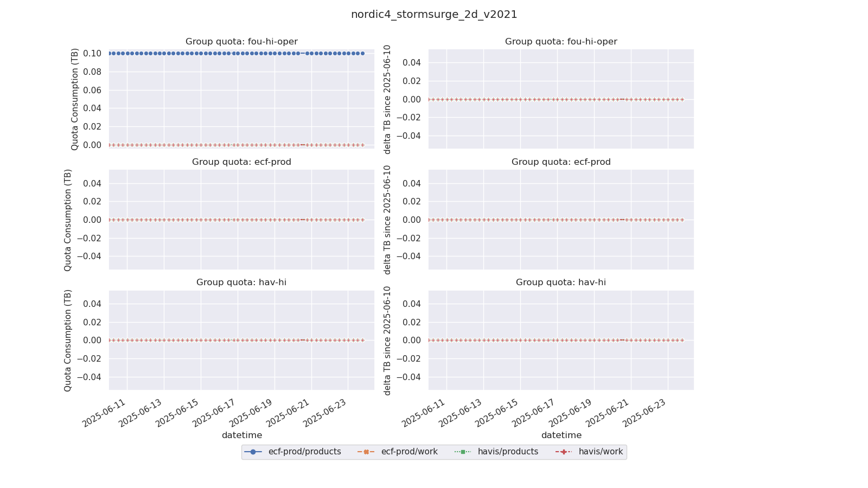The height and width of the screenshot is (488, 868).
Task: Click the 0.10 tick on the fou-hi-oper consumption axis
Action: coord(92,53)
